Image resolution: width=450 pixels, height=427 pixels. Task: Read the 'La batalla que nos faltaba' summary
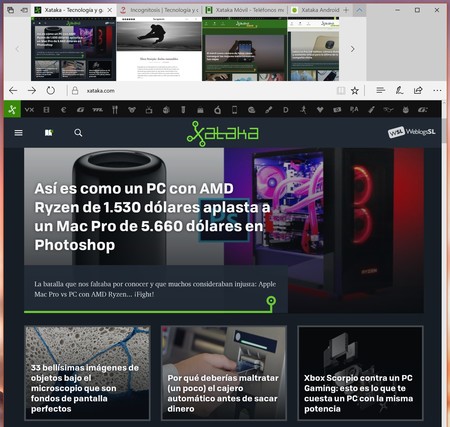pyautogui.click(x=155, y=289)
